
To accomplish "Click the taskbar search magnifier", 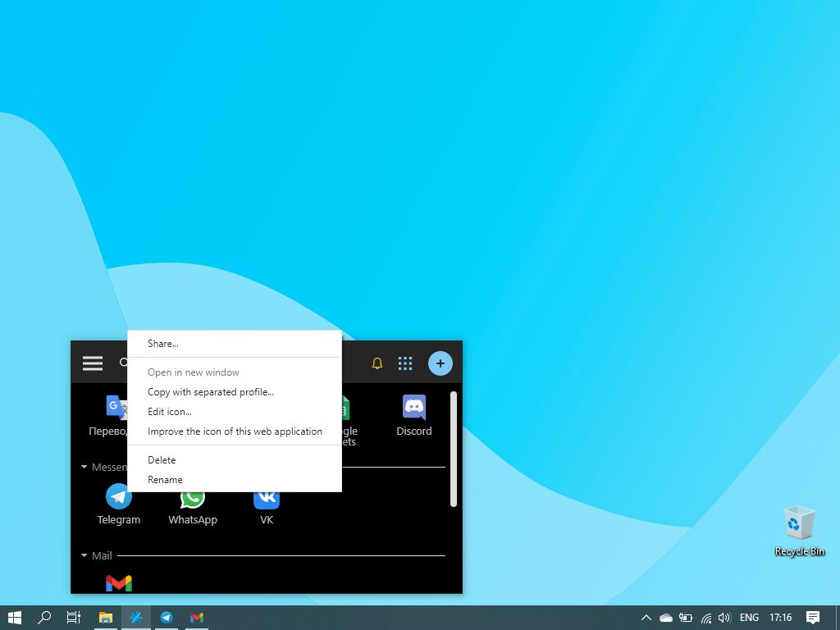I will (x=44, y=618).
